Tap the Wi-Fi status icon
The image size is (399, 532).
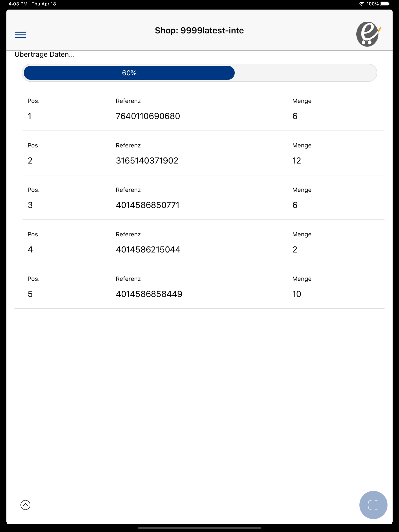(x=361, y=4)
